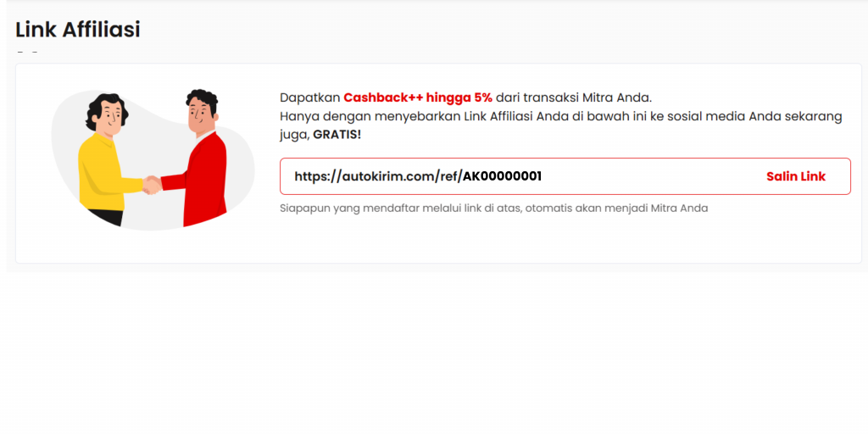Click empty space inside the red-bordered link box

pos(654,176)
